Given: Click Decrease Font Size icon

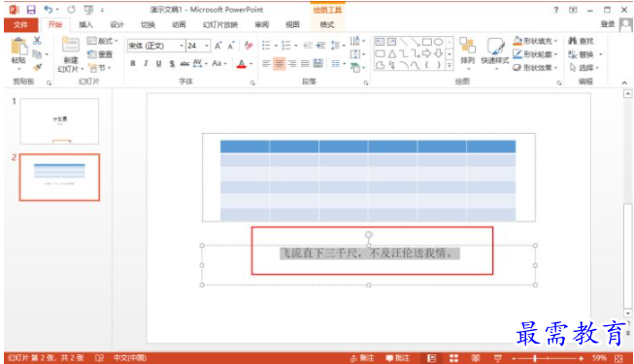Looking at the screenshot, I should pyautogui.click(x=231, y=46).
